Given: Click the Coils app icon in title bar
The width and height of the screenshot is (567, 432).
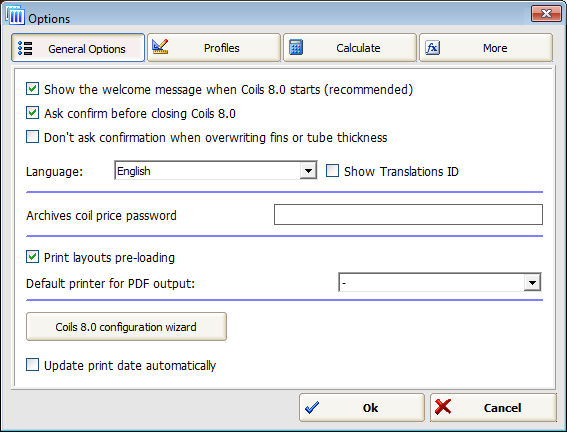Looking at the screenshot, I should [15, 15].
